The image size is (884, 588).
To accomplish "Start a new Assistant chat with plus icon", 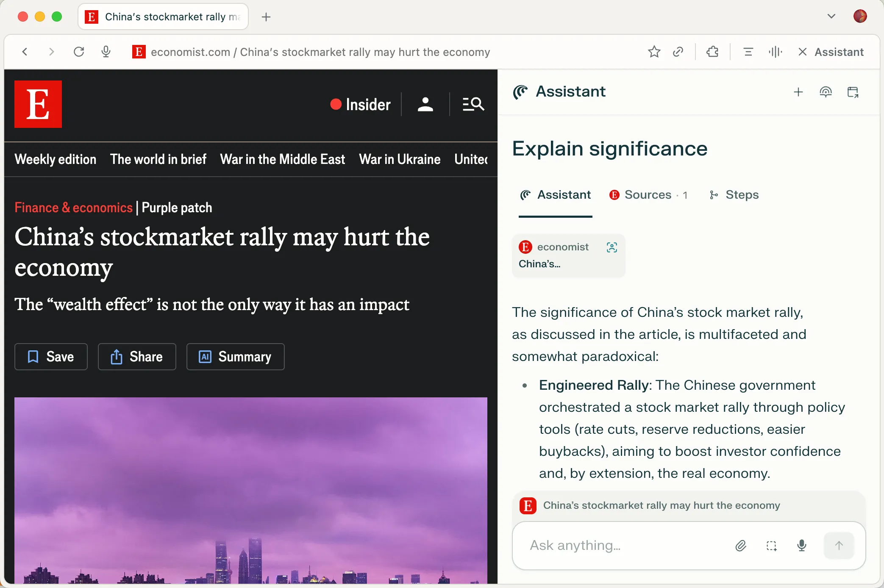I will point(798,92).
